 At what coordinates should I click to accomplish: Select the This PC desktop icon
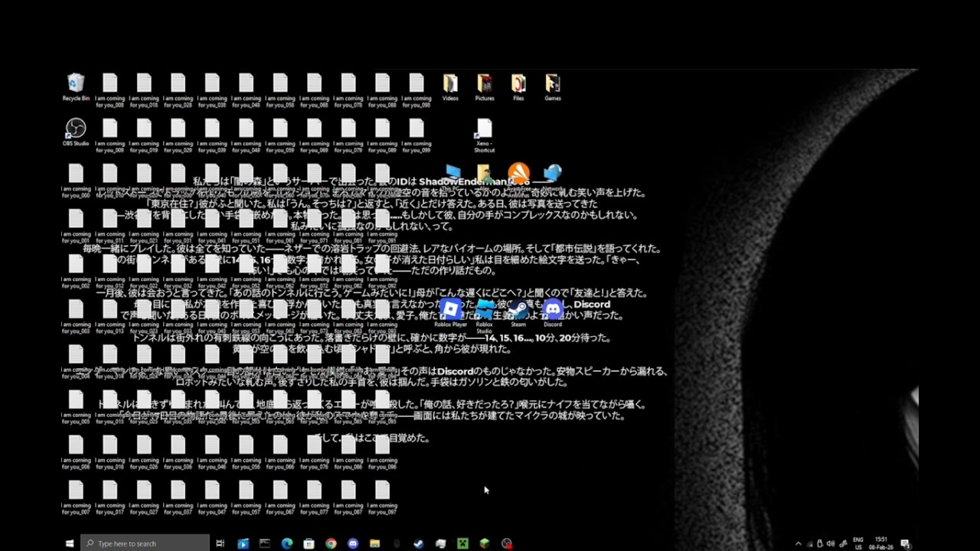(x=450, y=178)
